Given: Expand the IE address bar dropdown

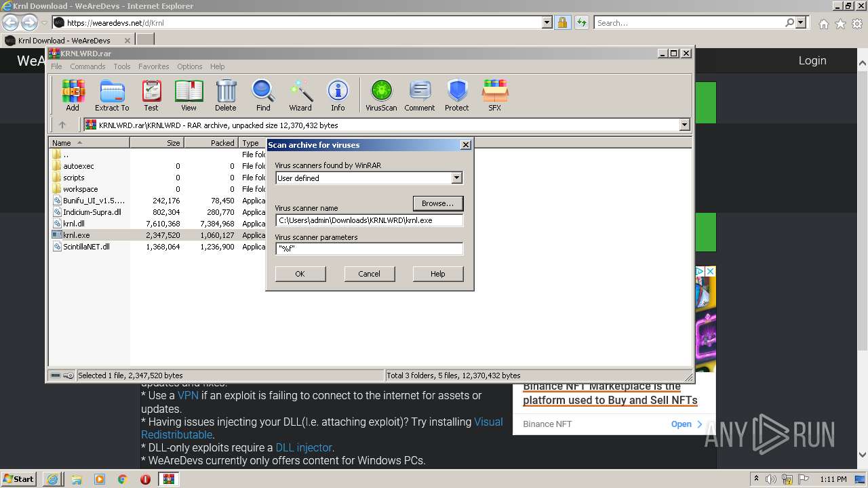Looking at the screenshot, I should click(x=547, y=22).
